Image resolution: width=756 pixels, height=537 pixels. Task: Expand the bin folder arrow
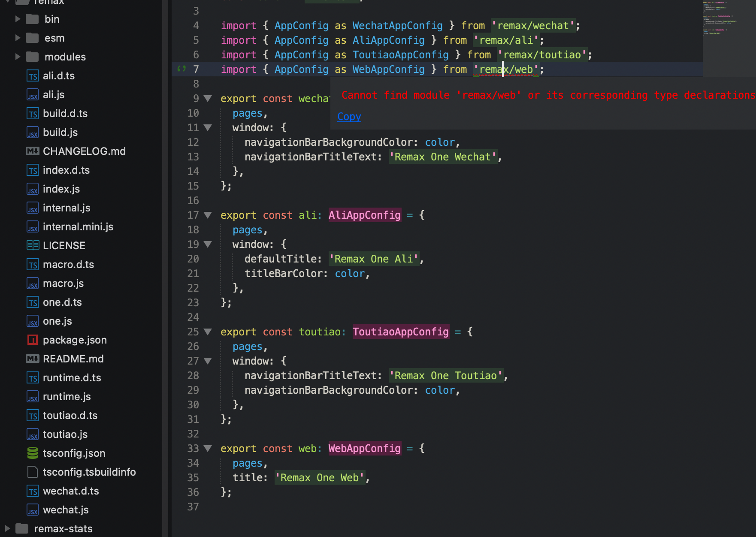click(18, 19)
